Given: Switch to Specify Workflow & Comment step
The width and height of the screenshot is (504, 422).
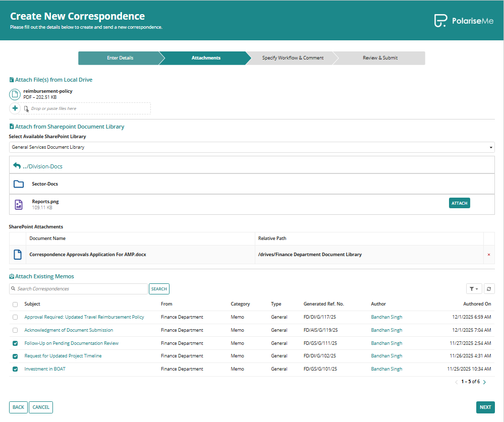Looking at the screenshot, I should click(293, 58).
